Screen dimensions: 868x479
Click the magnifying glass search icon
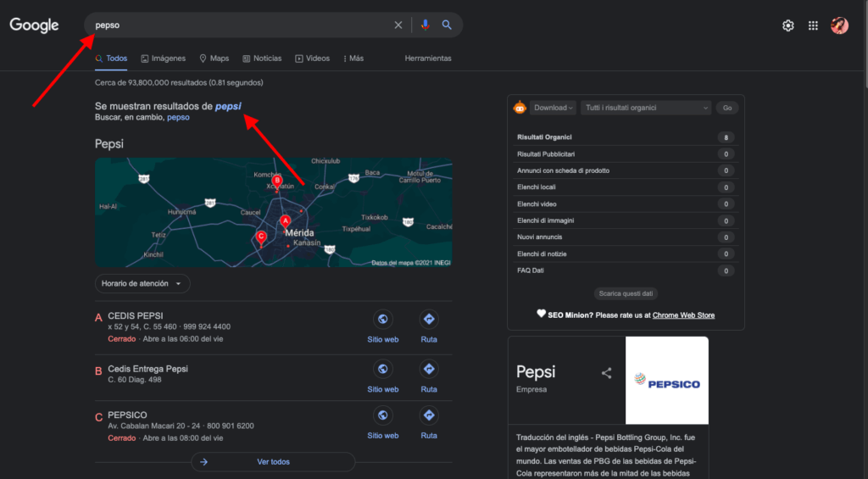(447, 25)
